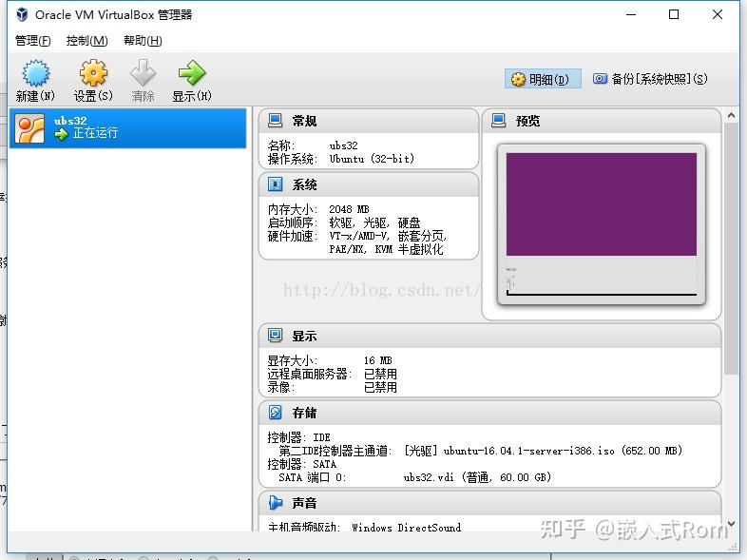
Task: Click the details pane scroll down arrow
Action: point(731,523)
